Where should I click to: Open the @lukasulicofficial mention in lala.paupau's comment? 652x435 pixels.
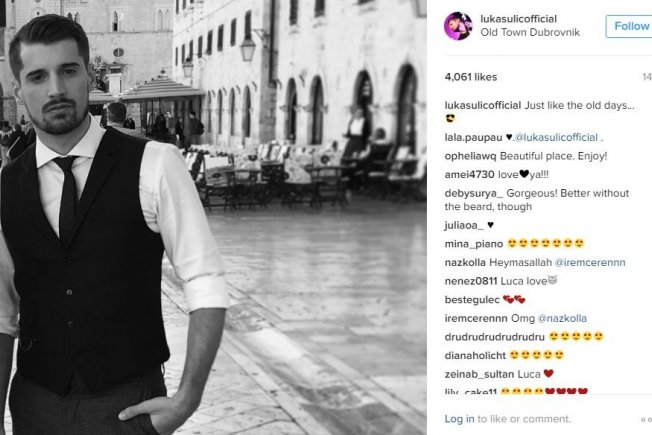556,137
